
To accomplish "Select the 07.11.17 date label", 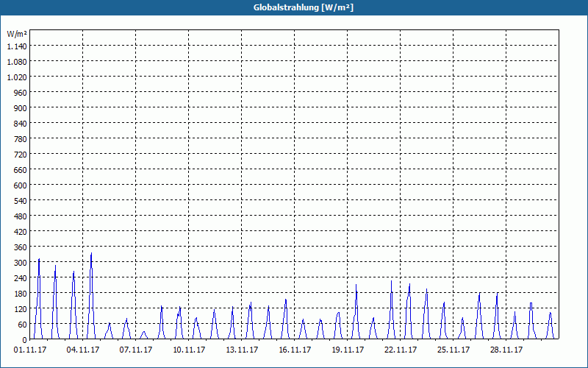I will pyautogui.click(x=136, y=350).
